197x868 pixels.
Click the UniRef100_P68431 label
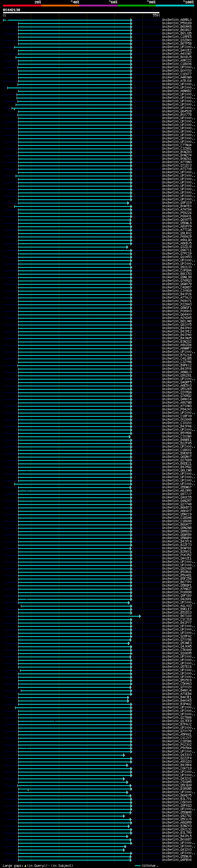tap(177, 216)
